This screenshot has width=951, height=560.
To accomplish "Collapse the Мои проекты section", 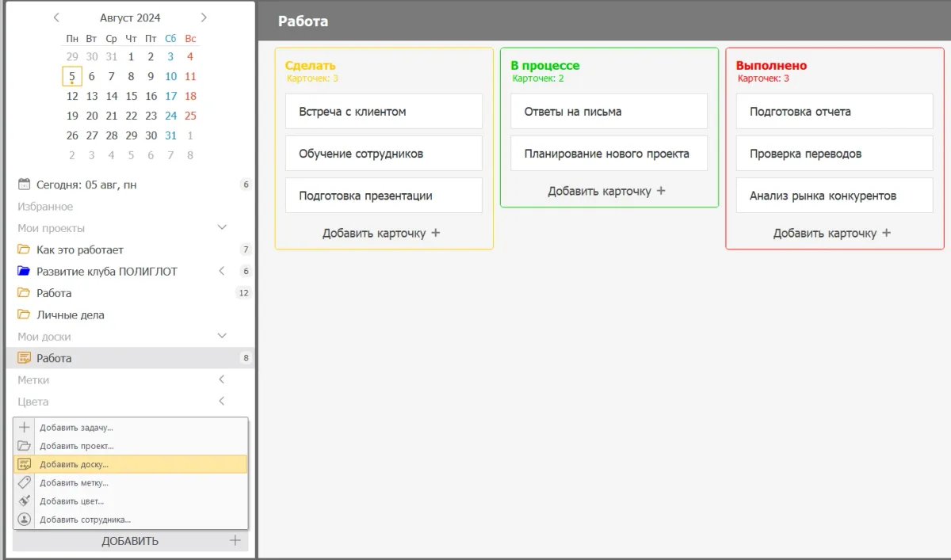I will click(222, 228).
